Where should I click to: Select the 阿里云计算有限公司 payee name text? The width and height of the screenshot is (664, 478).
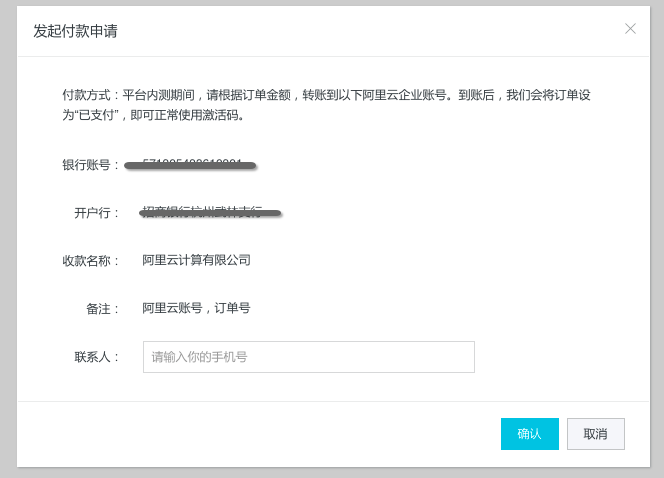coord(196,260)
